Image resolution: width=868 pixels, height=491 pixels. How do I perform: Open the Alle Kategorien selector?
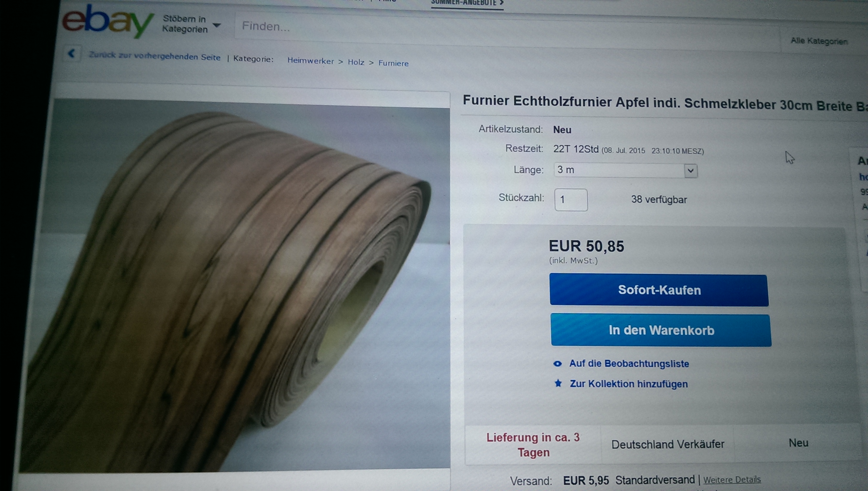(819, 41)
